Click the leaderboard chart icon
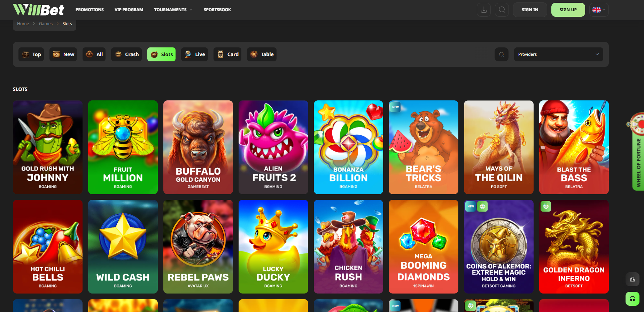 (633, 279)
